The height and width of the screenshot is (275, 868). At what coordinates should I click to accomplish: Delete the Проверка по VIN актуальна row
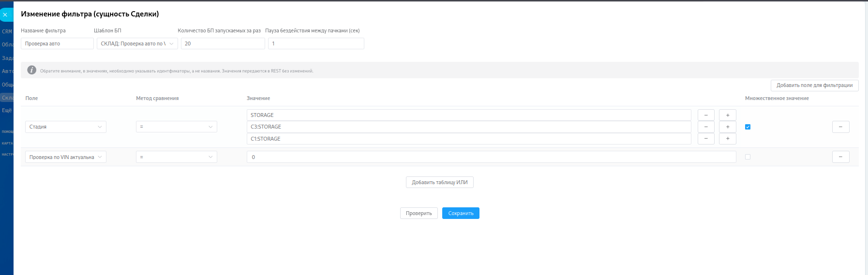(841, 157)
